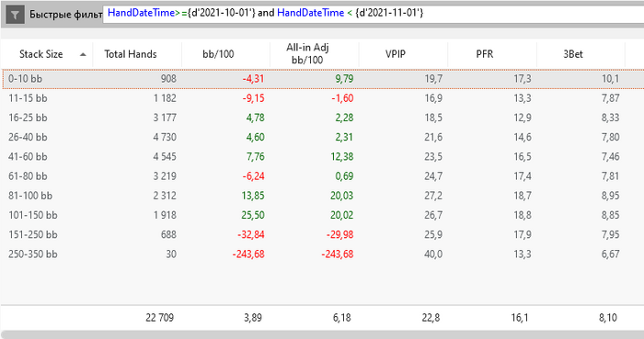The width and height of the screenshot is (644, 339).
Task: Select the 151-250 bb row
Action: pos(322,234)
